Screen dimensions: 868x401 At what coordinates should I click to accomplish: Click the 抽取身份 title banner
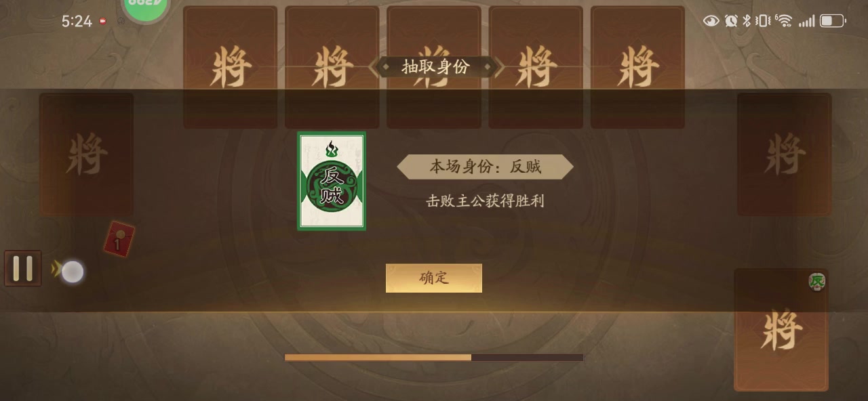(435, 67)
